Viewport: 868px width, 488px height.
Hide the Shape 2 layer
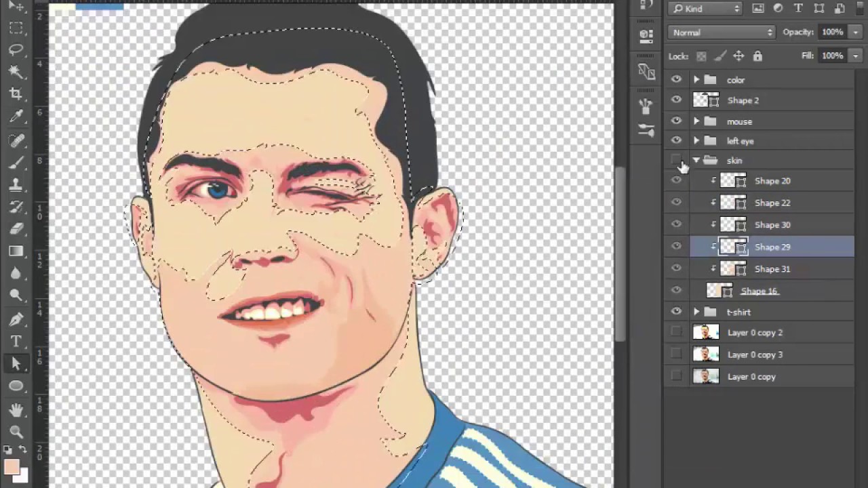coord(675,100)
